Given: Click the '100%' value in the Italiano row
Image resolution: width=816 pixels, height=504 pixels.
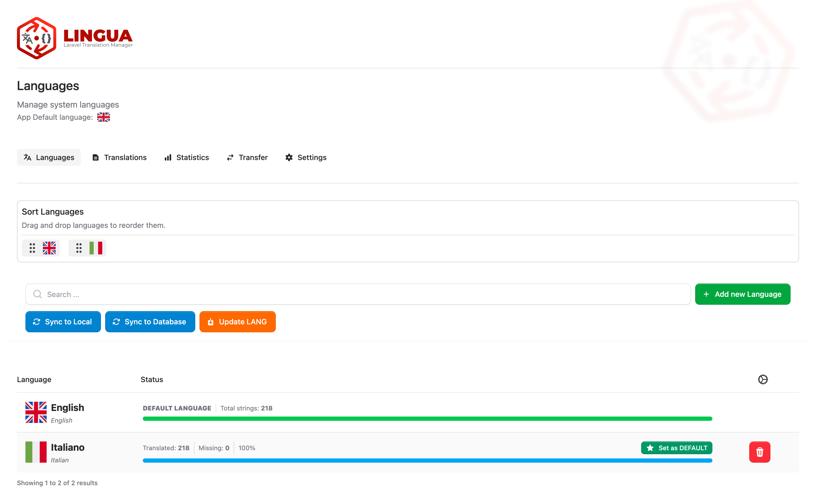Looking at the screenshot, I should (x=247, y=448).
